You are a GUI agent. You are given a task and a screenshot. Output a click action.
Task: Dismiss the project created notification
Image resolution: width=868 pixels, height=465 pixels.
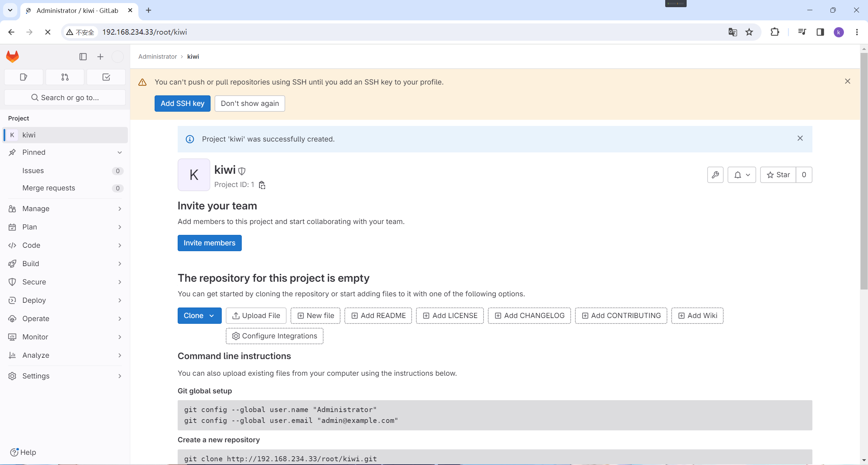(x=800, y=138)
